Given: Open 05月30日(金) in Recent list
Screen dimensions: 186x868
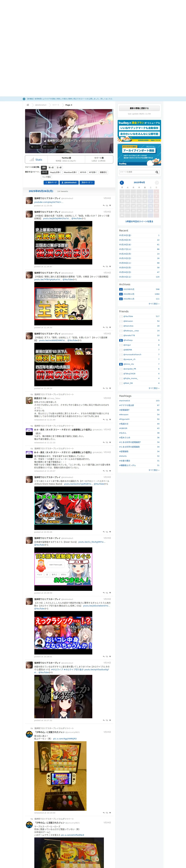Looking at the screenshot, I should click(x=125, y=235).
